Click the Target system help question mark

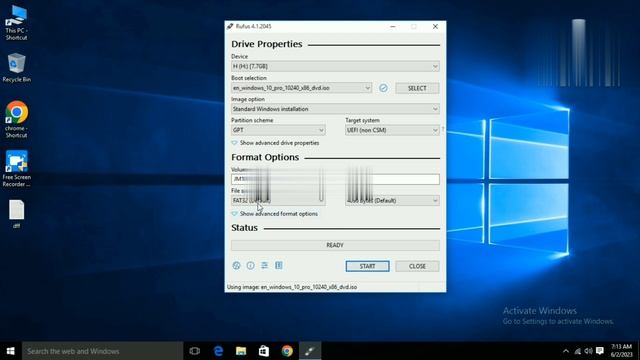click(x=442, y=130)
